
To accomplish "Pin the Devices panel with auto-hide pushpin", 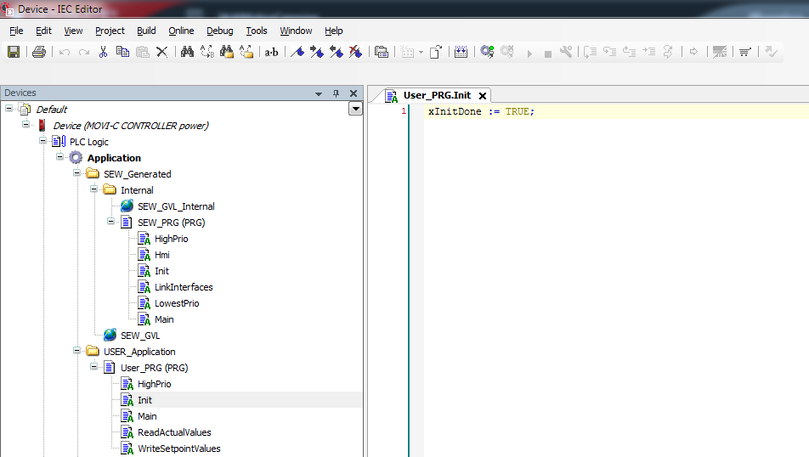I will pyautogui.click(x=336, y=93).
